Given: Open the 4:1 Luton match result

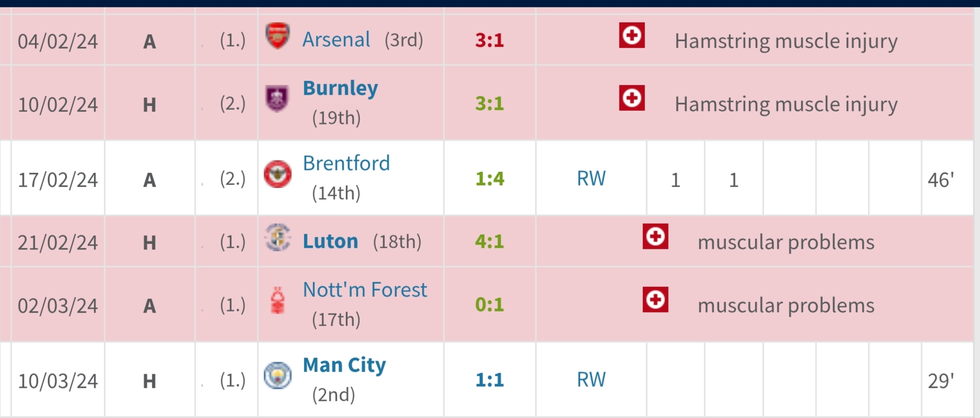Looking at the screenshot, I should coord(489,241).
